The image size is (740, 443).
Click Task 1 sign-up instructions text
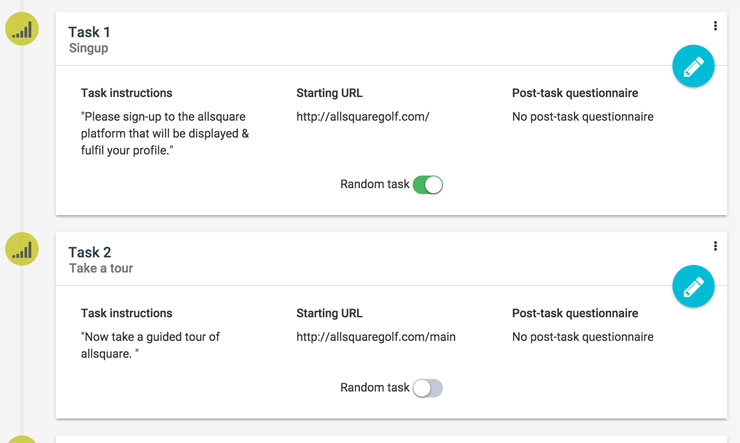click(165, 134)
